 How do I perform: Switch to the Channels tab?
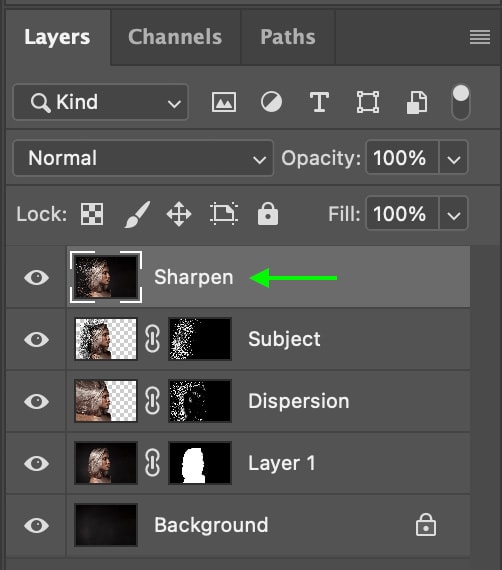pyautogui.click(x=175, y=37)
